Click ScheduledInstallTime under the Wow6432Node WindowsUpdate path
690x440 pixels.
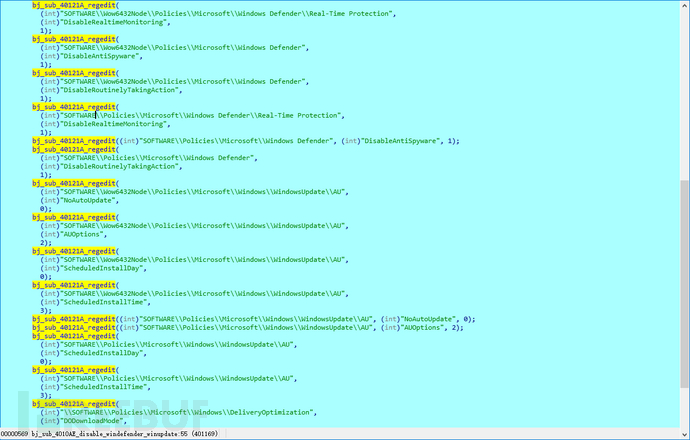[105, 302]
